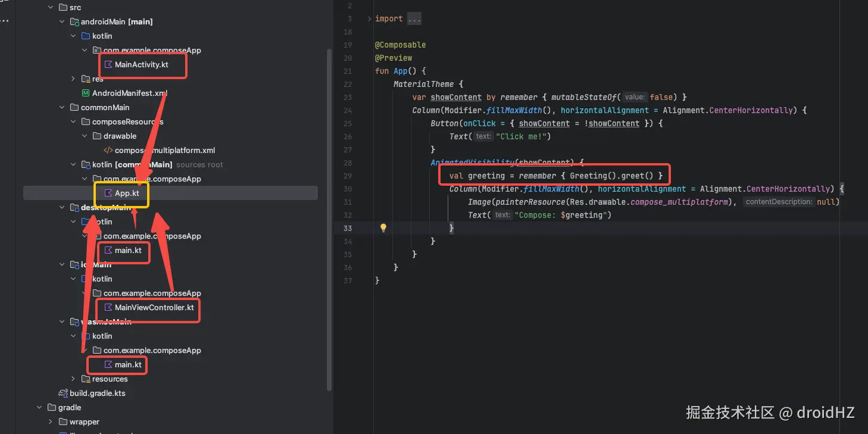Collapse the kotlin [commonMain] source root chevron
Image resolution: width=868 pixels, height=434 pixels.
click(73, 164)
